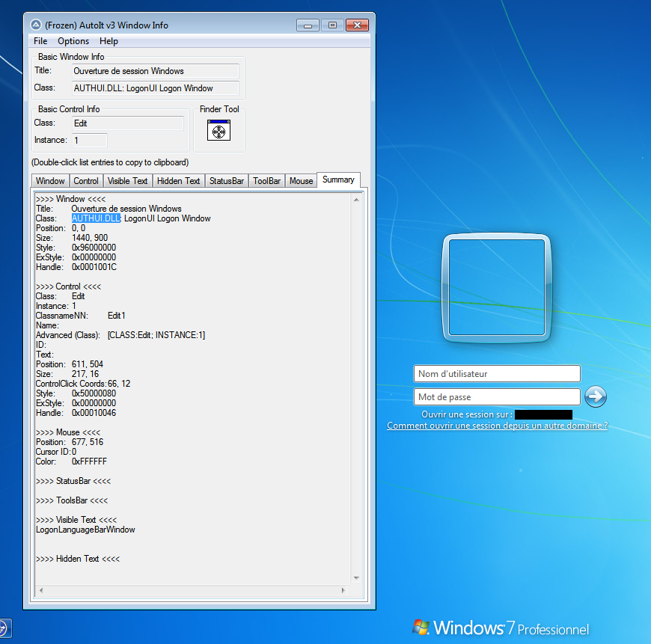Open the Options menu

coord(73,41)
